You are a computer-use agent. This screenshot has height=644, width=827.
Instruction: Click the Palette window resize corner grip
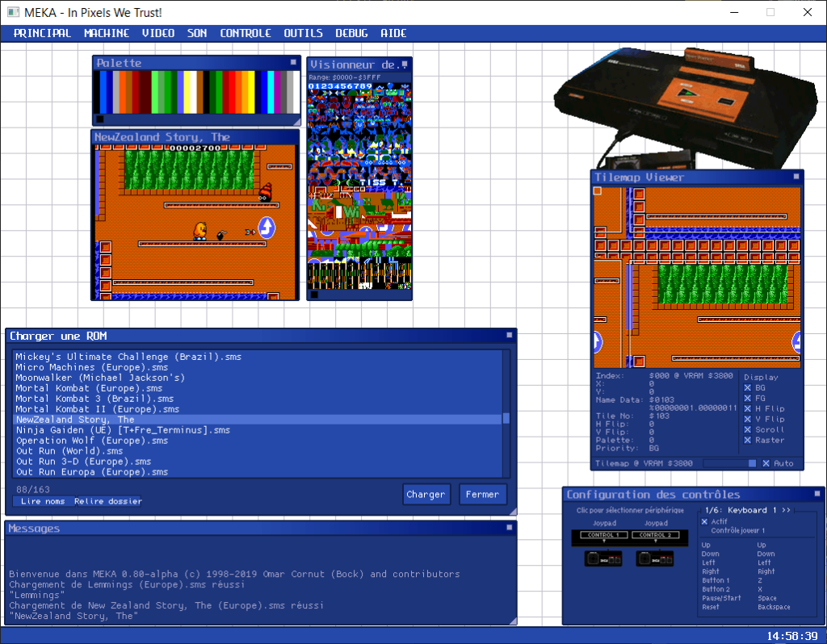tap(296, 121)
